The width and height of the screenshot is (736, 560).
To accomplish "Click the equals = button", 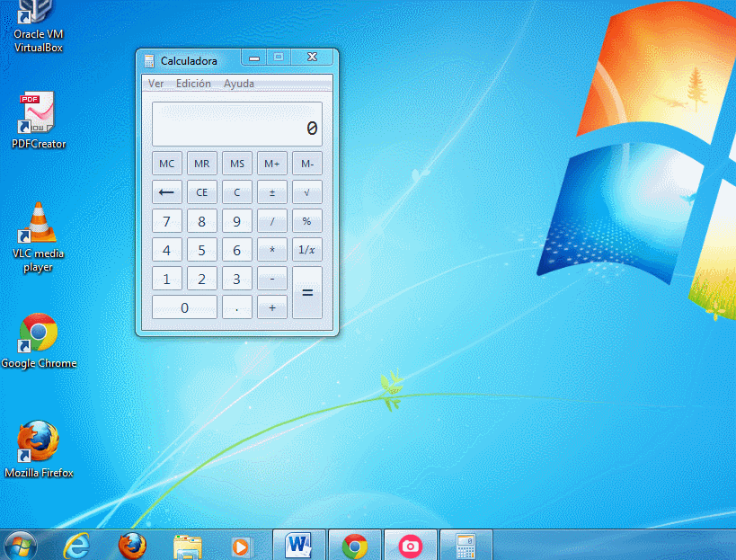I will (x=307, y=293).
